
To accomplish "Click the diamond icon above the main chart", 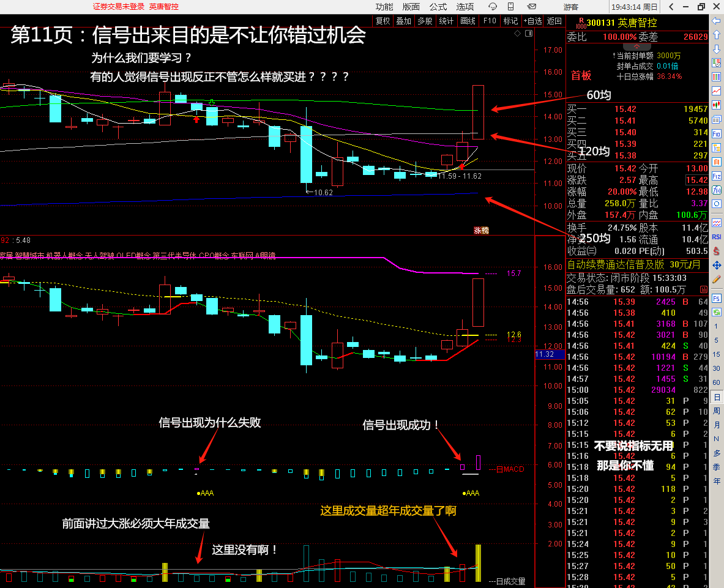I will pyautogui.click(x=517, y=33).
